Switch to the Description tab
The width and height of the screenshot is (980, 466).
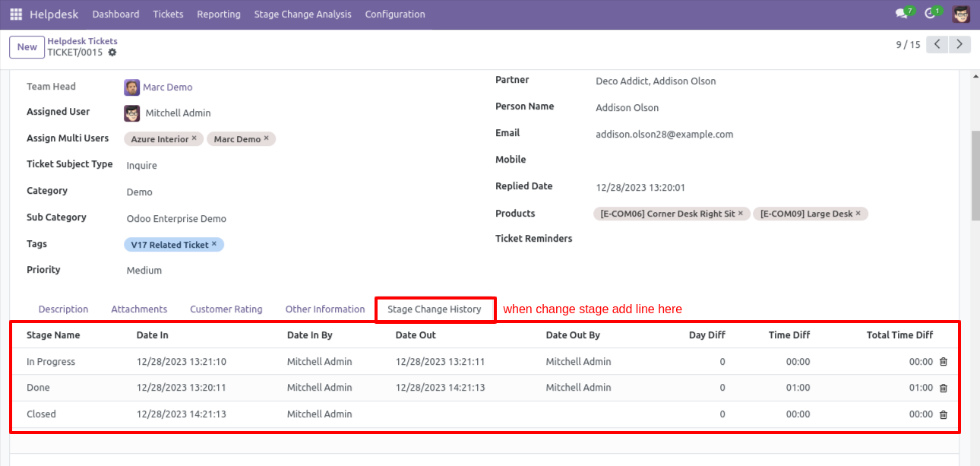click(x=64, y=309)
